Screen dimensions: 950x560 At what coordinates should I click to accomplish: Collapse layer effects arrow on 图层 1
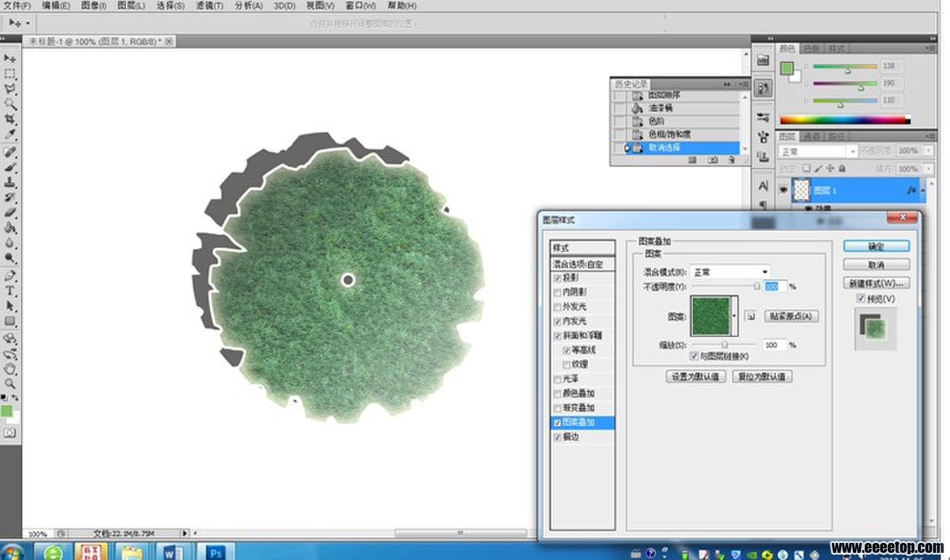coord(923,190)
